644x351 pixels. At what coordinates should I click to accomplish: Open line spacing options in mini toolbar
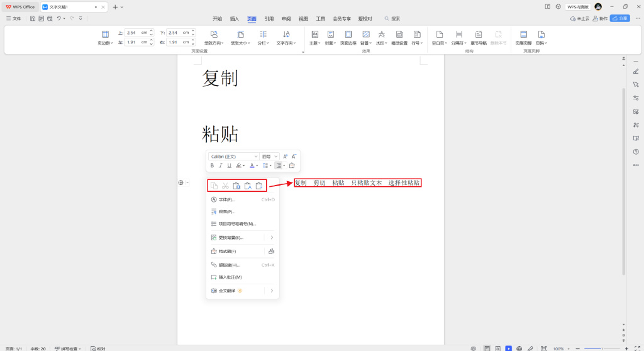(267, 165)
